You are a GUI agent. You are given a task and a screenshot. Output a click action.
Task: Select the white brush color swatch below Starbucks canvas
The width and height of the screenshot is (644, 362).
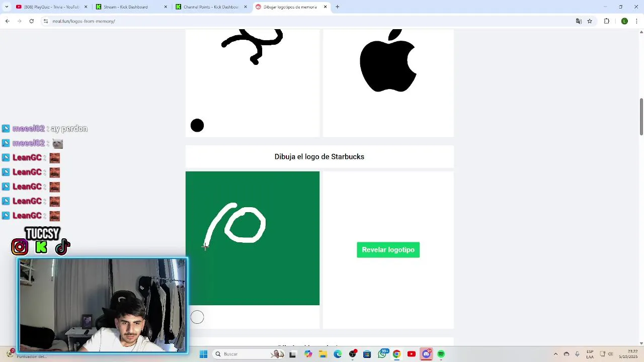point(197,317)
